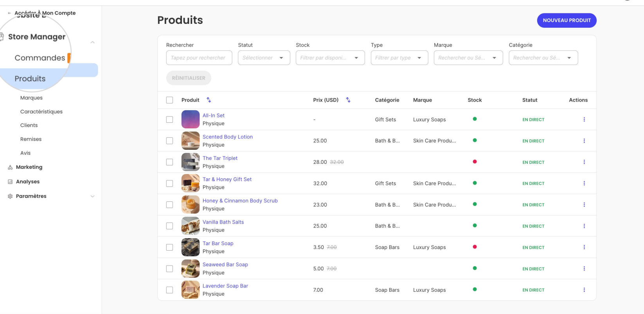Go to Commandes in the sidebar

pyautogui.click(x=40, y=58)
